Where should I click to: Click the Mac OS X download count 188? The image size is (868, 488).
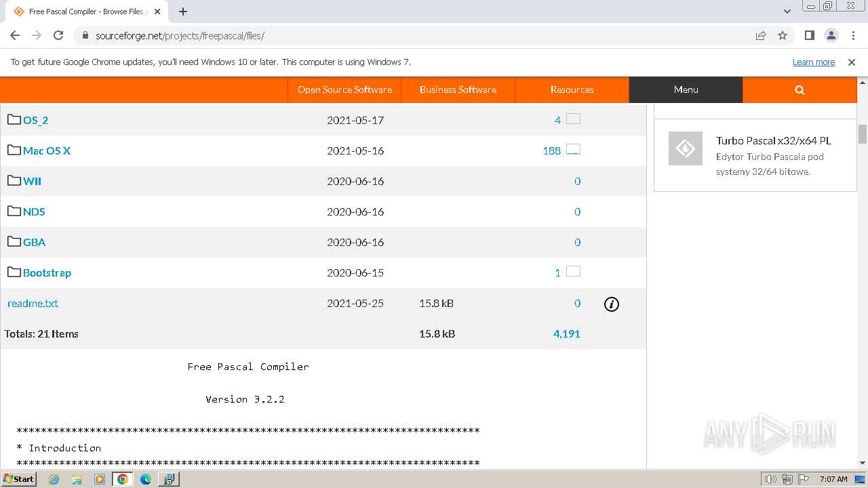(551, 150)
